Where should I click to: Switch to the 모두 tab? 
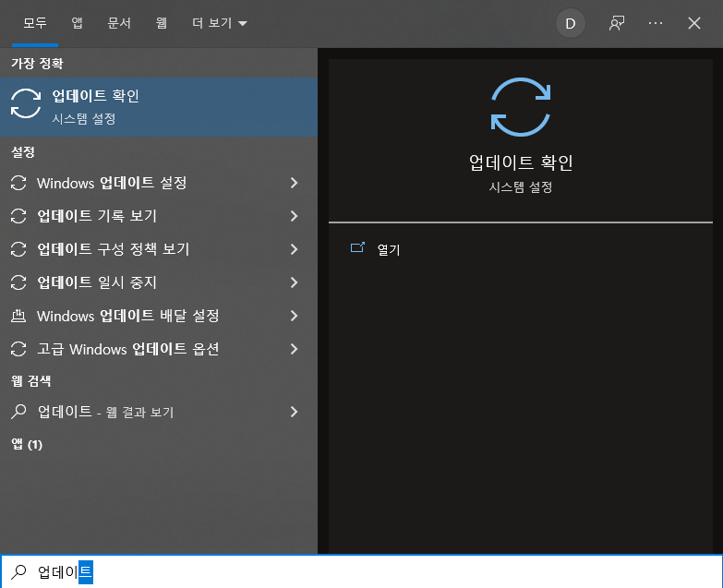tap(35, 22)
